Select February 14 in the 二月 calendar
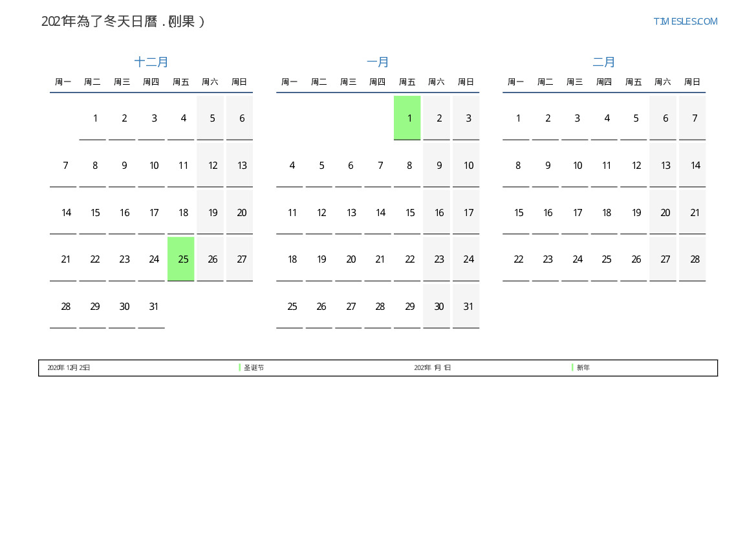The height and width of the screenshot is (535, 756). point(695,166)
